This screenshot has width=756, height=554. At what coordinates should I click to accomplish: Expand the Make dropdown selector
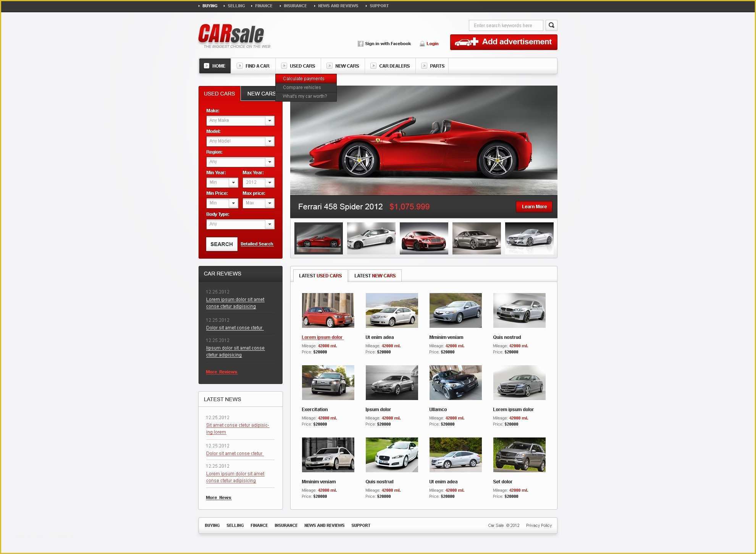tap(270, 120)
